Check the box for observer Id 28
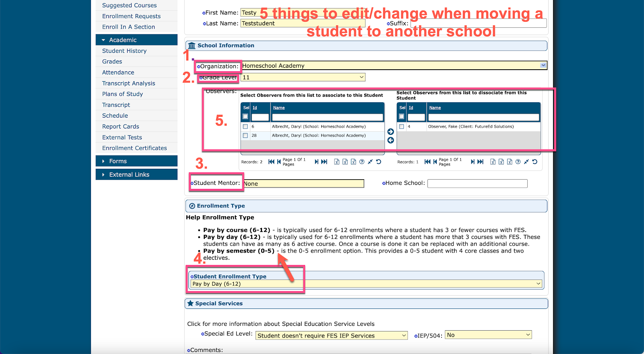 pyautogui.click(x=245, y=136)
